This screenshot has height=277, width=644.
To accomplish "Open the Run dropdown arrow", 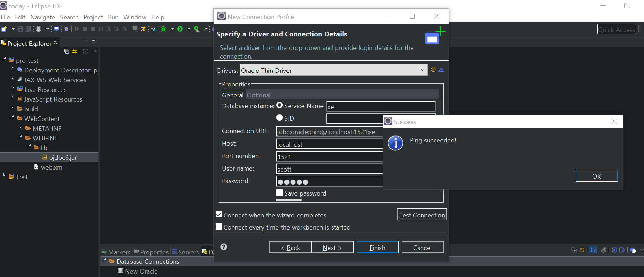I will coord(189,29).
